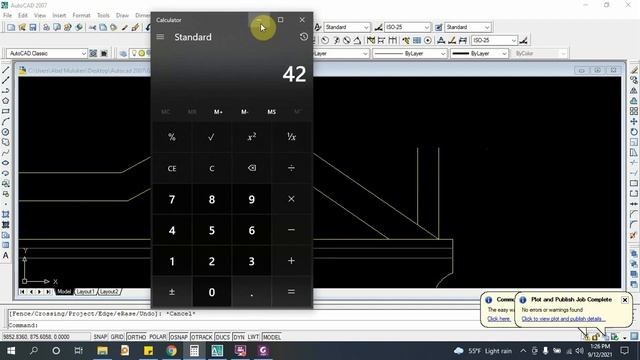640x360 pixels.
Task: Open Chrome from the taskbar
Action: point(171,351)
